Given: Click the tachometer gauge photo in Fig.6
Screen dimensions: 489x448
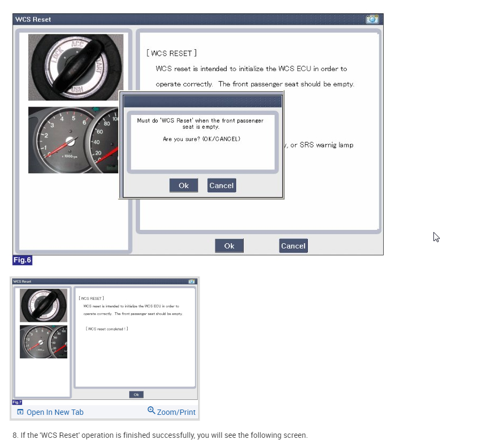Looking at the screenshot, I should tap(73, 140).
